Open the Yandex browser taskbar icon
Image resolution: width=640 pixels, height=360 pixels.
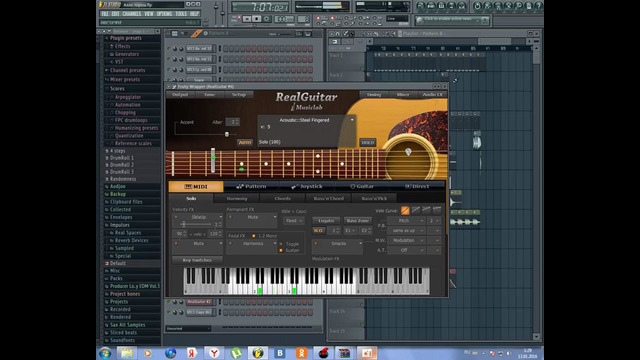pos(214,353)
